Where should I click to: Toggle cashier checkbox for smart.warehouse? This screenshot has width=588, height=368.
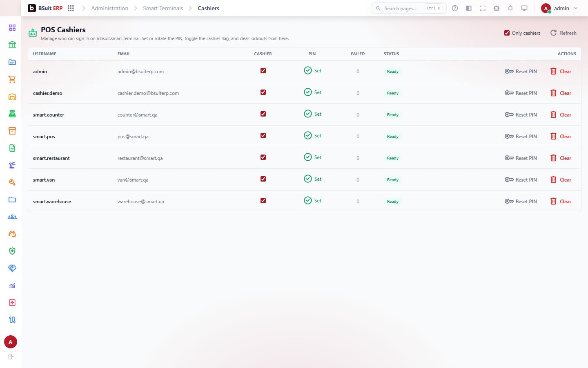coord(263,200)
